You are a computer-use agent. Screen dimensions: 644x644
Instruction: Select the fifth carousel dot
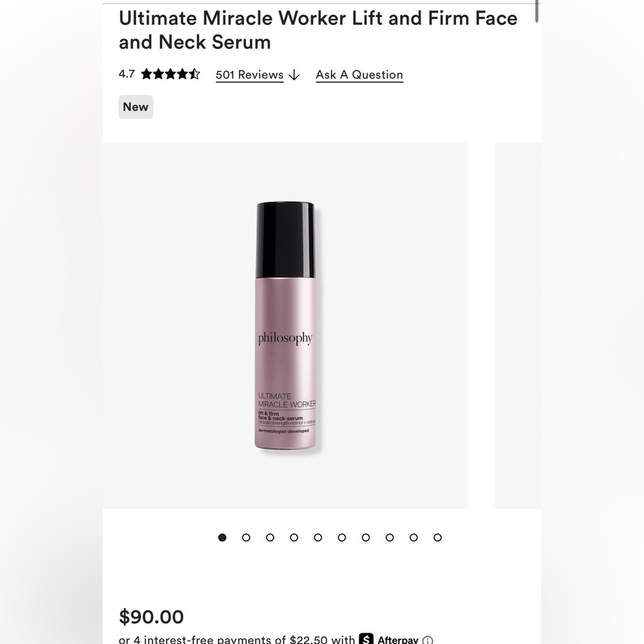[317, 537]
